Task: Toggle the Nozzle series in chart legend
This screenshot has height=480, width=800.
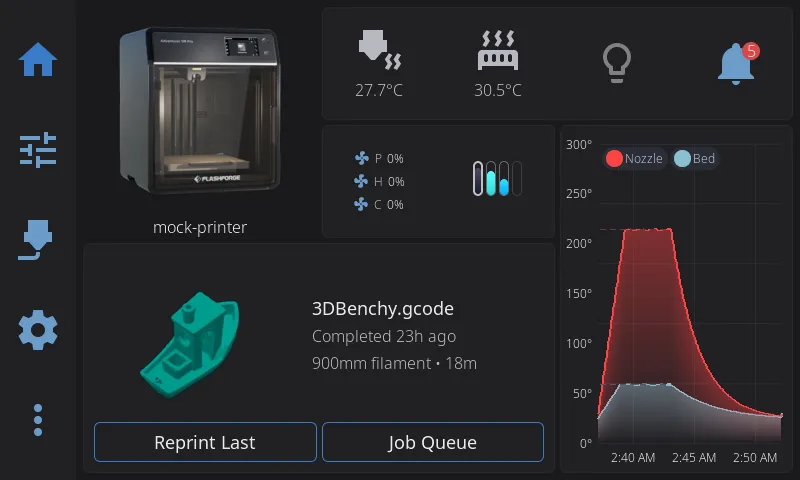Action: pos(634,159)
